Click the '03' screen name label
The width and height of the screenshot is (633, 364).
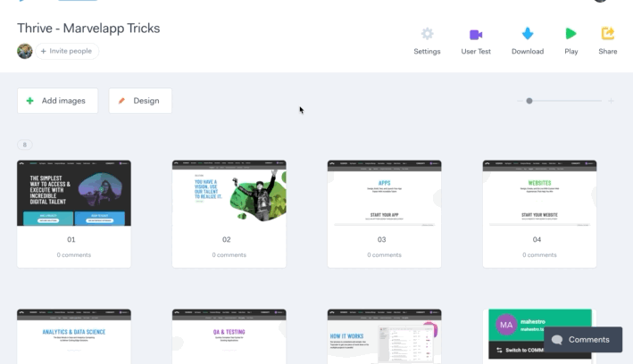(381, 240)
